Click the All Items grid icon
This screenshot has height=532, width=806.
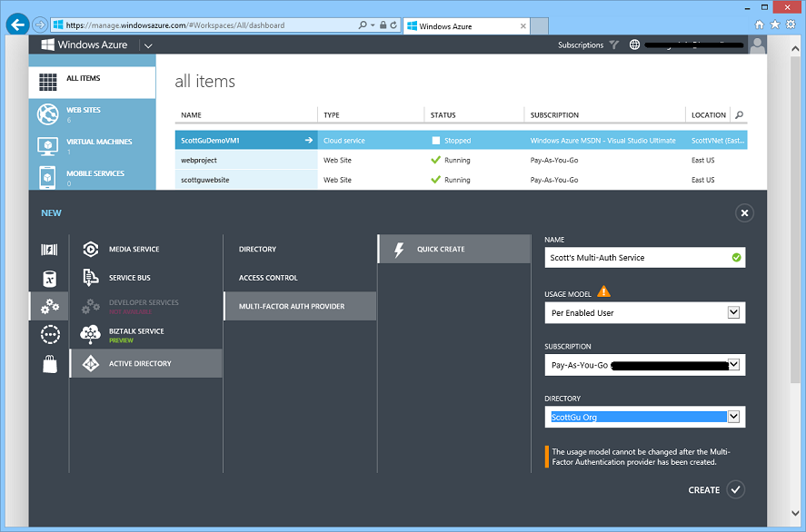click(48, 82)
